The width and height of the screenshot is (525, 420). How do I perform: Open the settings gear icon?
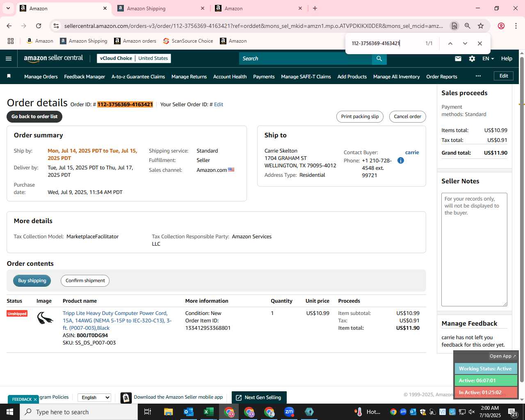coord(472,59)
